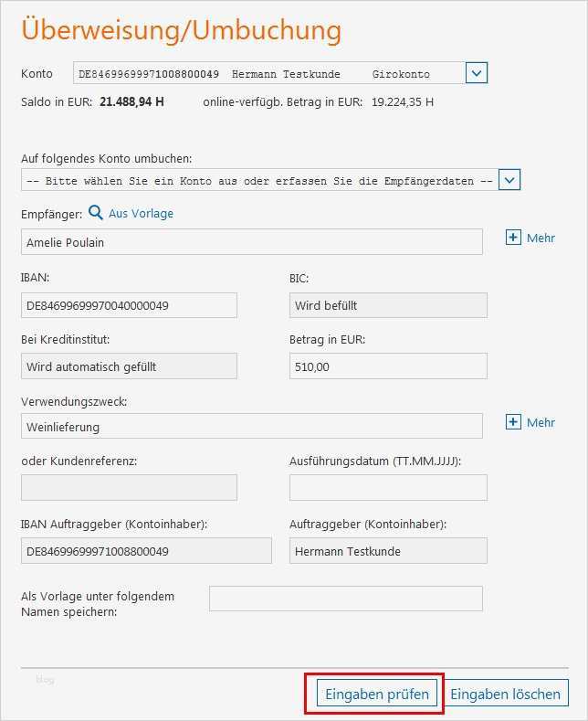Open the Konto dropdown arrow
The height and width of the screenshot is (721, 588).
point(477,74)
